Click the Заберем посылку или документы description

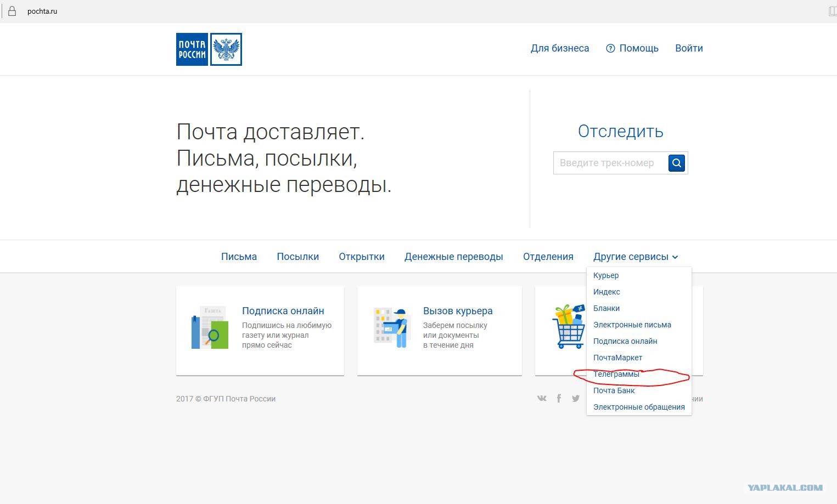tap(455, 335)
